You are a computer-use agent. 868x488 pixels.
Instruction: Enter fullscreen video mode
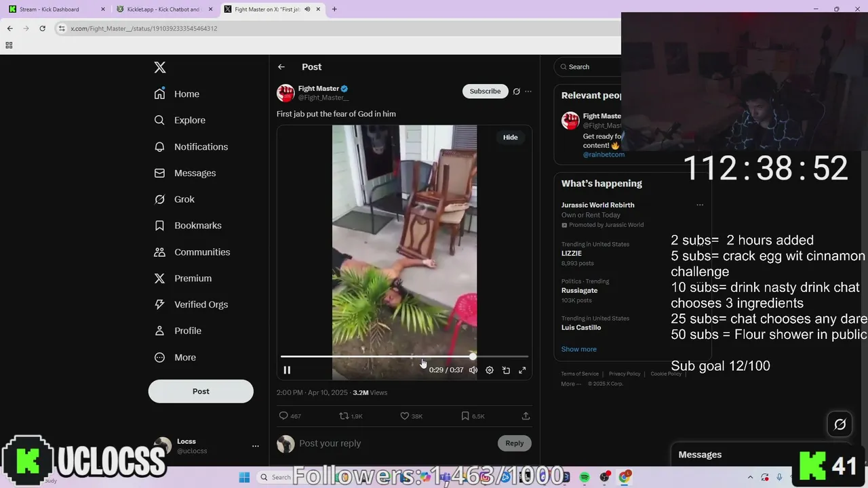[522, 370]
